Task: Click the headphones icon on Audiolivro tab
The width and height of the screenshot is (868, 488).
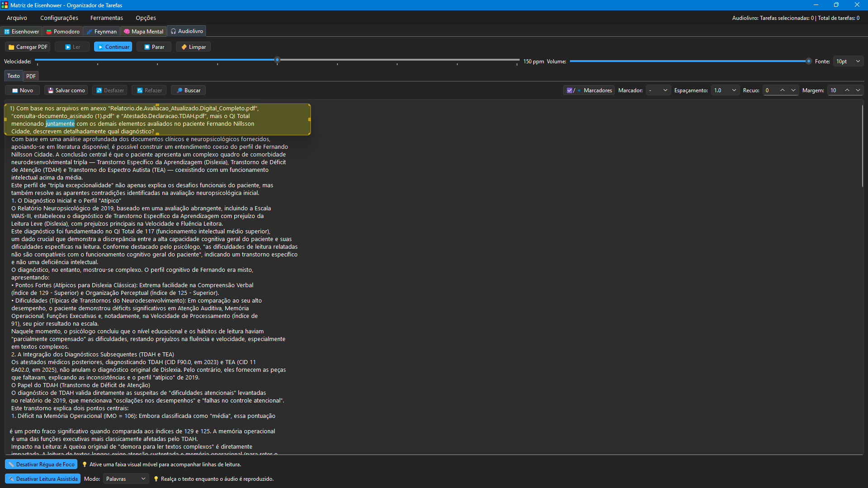Action: point(173,31)
